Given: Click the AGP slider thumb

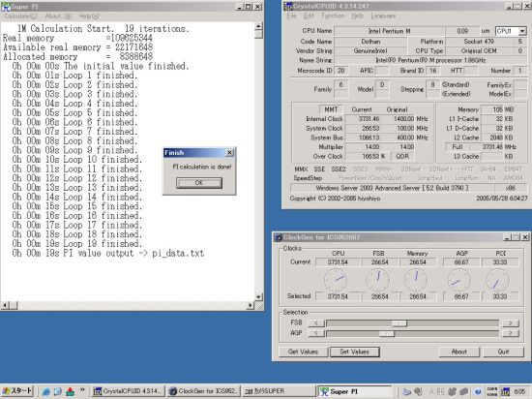Looking at the screenshot, I should click(387, 333).
